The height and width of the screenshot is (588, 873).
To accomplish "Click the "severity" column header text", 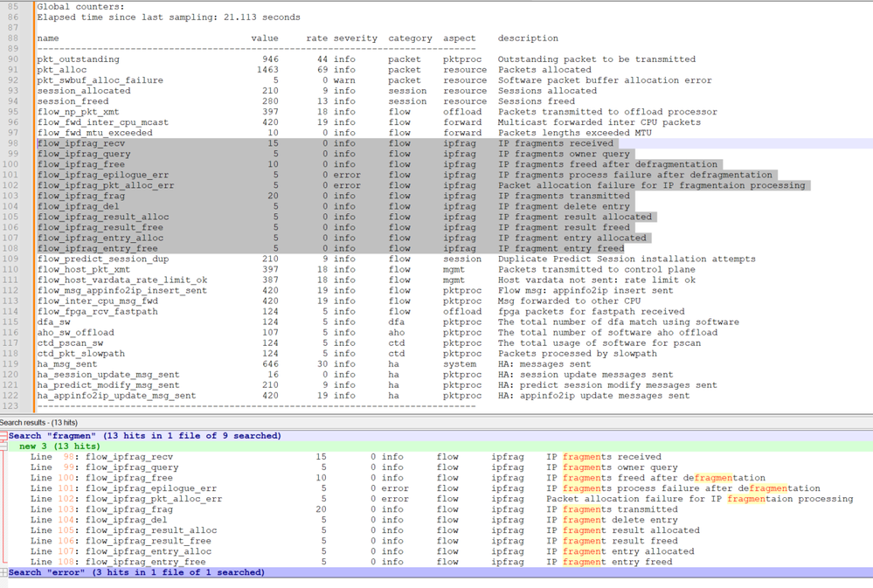I will pyautogui.click(x=355, y=38).
